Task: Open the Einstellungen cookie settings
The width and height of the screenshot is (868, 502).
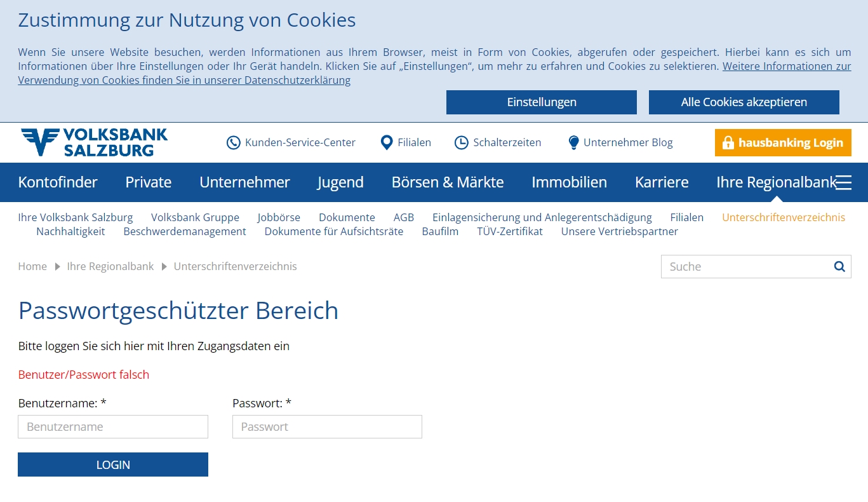Action: [x=542, y=102]
